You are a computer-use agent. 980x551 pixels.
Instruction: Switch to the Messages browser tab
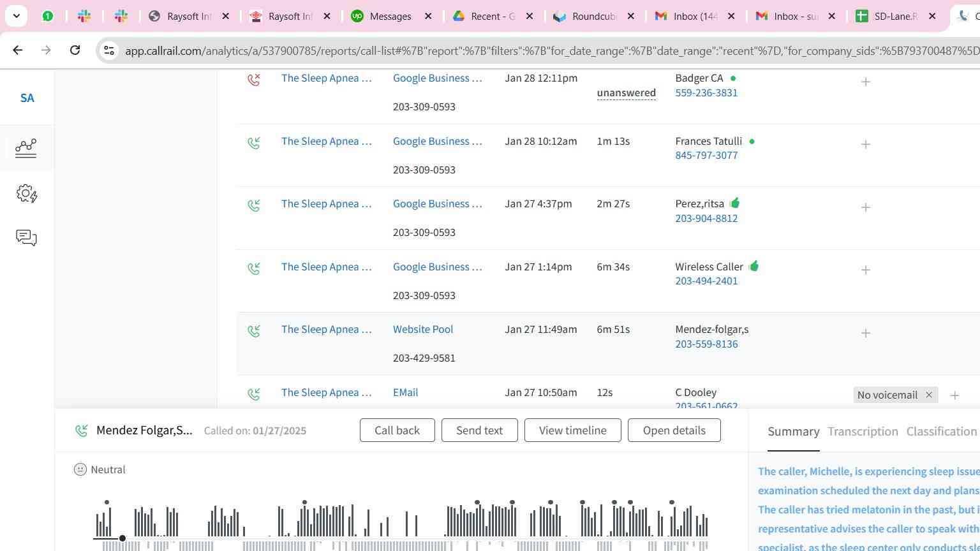tap(391, 17)
